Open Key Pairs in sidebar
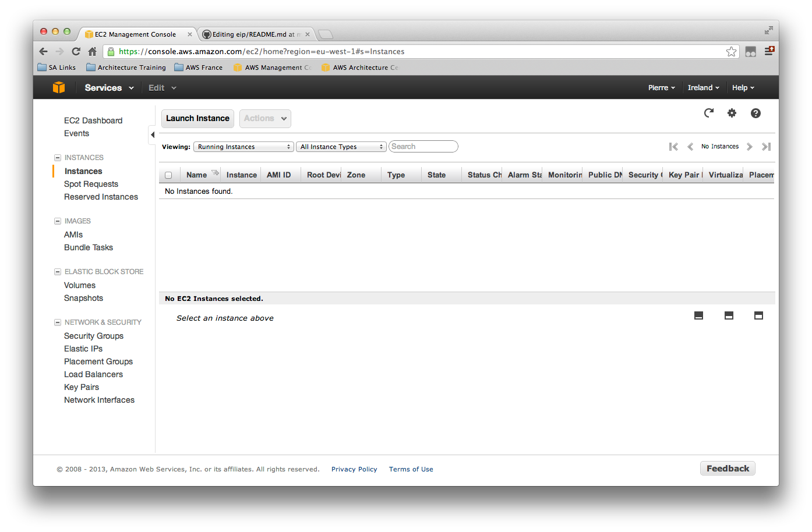This screenshot has width=812, height=532. point(82,387)
